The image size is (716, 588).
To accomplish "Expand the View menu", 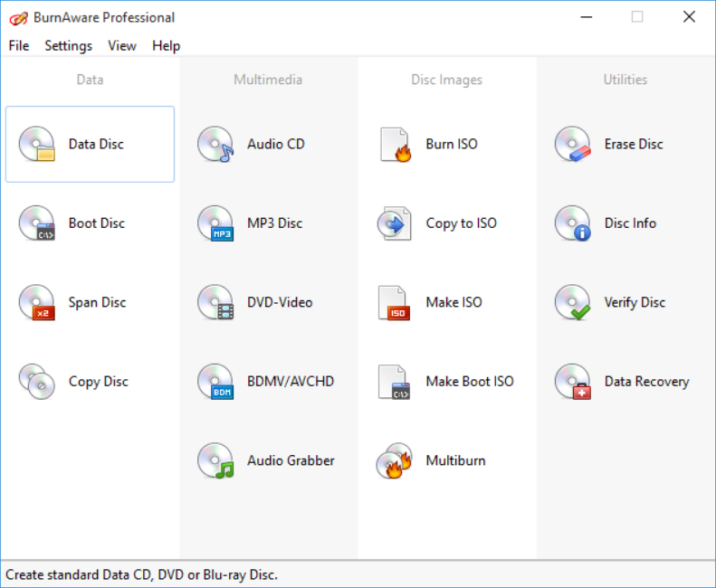I will pyautogui.click(x=122, y=45).
